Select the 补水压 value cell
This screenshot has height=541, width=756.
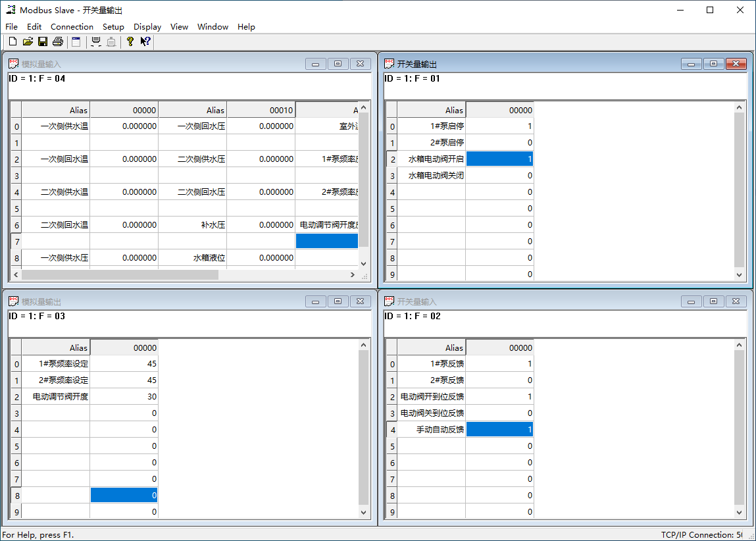pyautogui.click(x=261, y=224)
